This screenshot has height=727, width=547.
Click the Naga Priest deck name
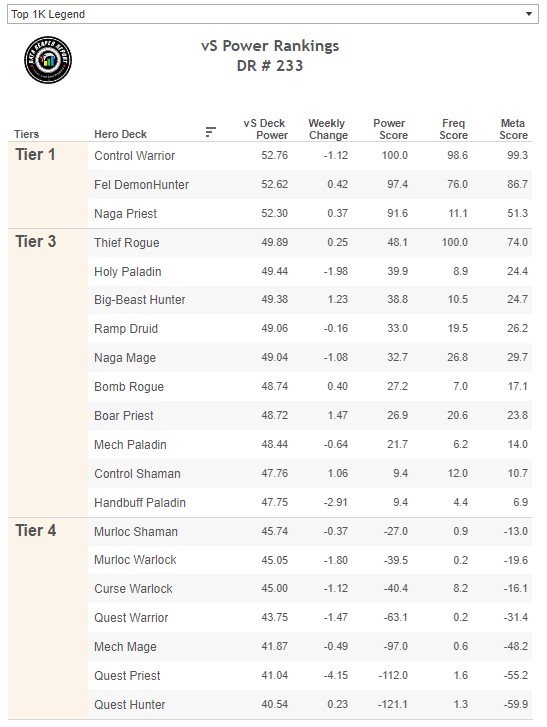126,214
